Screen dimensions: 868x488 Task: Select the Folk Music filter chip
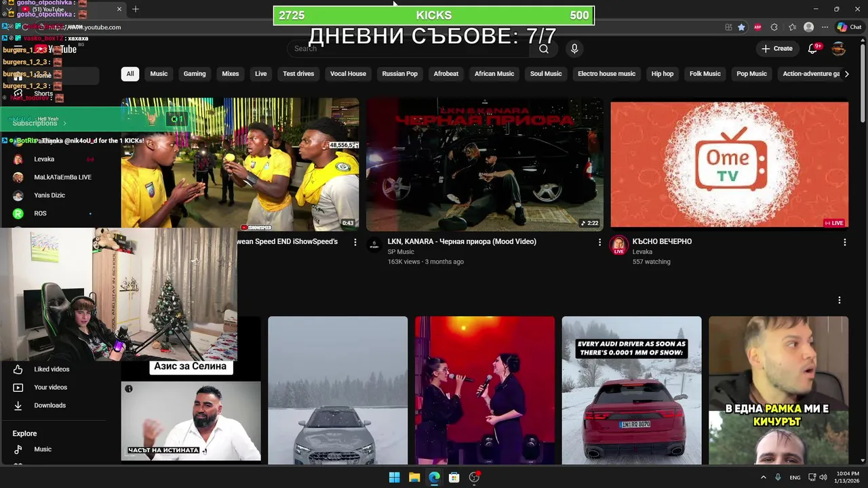pos(705,74)
